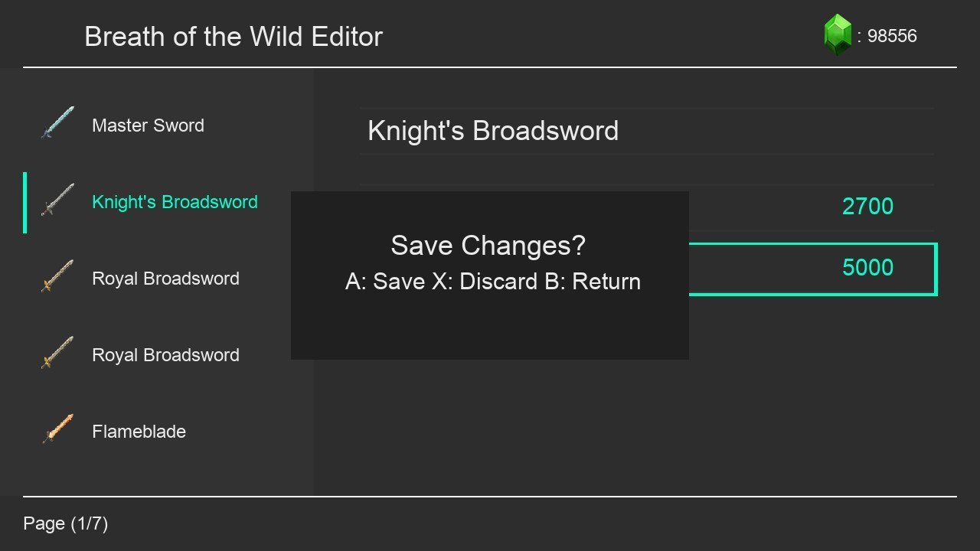Image resolution: width=980 pixels, height=551 pixels.
Task: Click the Save Changes? dialog title
Action: point(488,246)
